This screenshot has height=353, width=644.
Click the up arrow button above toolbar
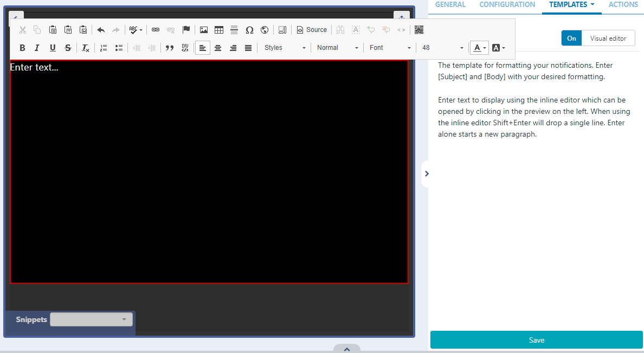click(401, 16)
